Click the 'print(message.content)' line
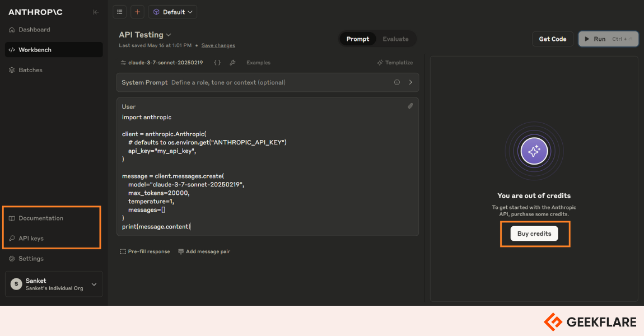 [x=156, y=226]
